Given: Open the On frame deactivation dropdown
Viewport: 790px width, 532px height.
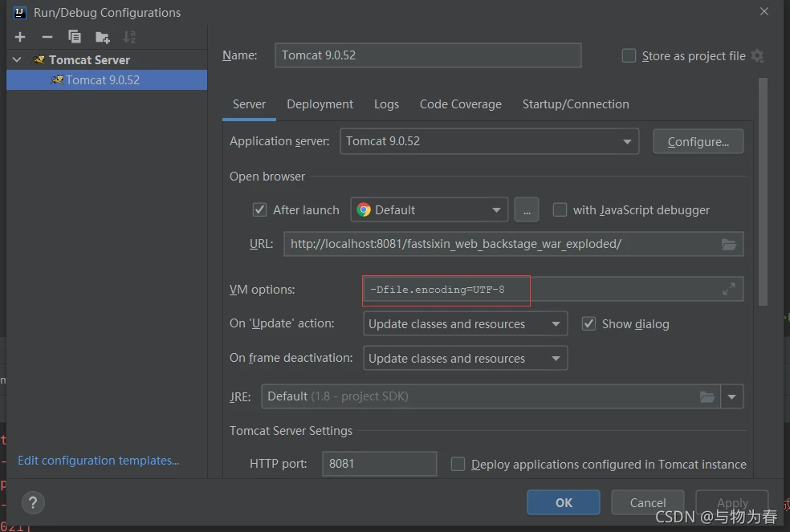Looking at the screenshot, I should pyautogui.click(x=465, y=358).
